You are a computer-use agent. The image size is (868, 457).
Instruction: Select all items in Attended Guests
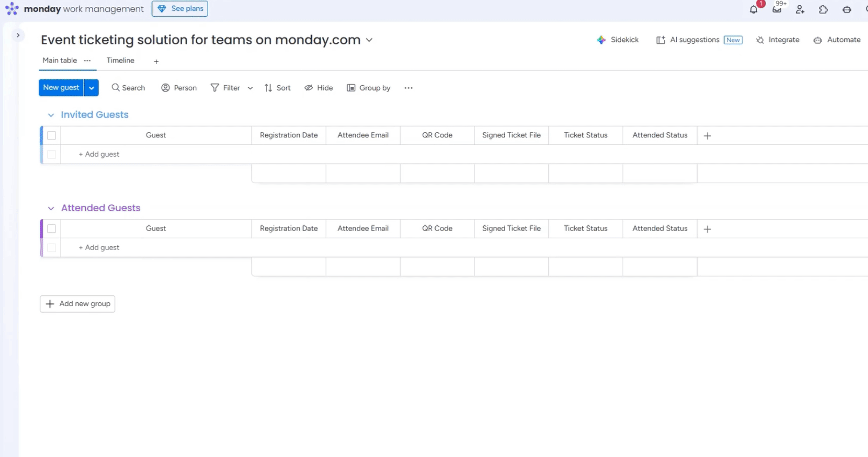point(52,228)
